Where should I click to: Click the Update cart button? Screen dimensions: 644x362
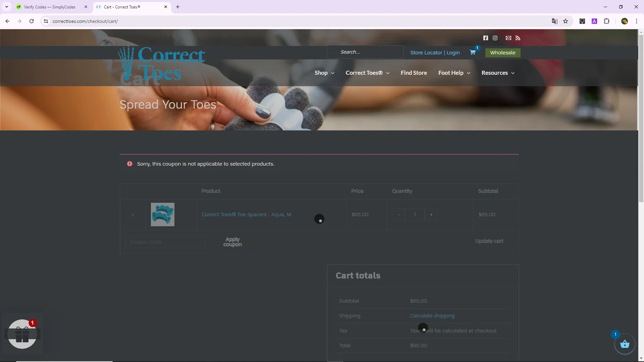[489, 241]
